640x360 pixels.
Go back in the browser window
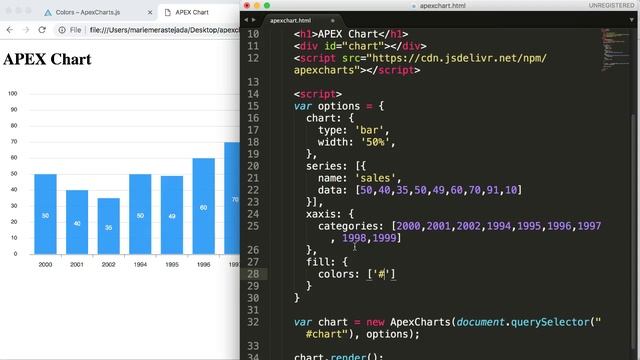pyautogui.click(x=10, y=30)
